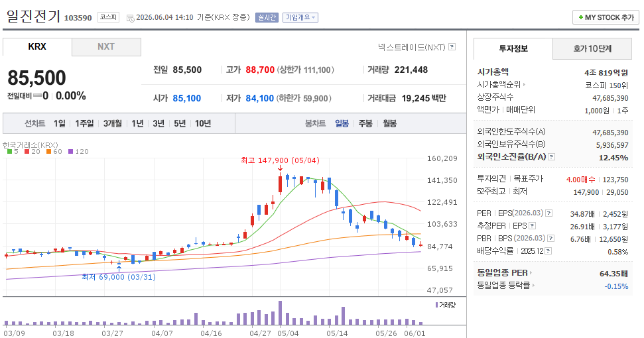Click the 52주 range value 147,900 | 29,050
This screenshot has height=338, width=644.
click(601, 192)
